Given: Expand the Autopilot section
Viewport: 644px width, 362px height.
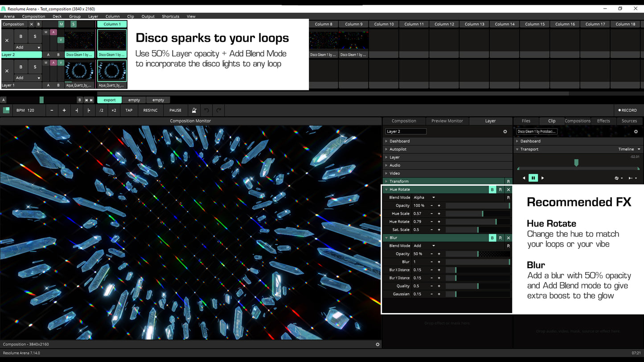Looking at the screenshot, I should click(398, 149).
